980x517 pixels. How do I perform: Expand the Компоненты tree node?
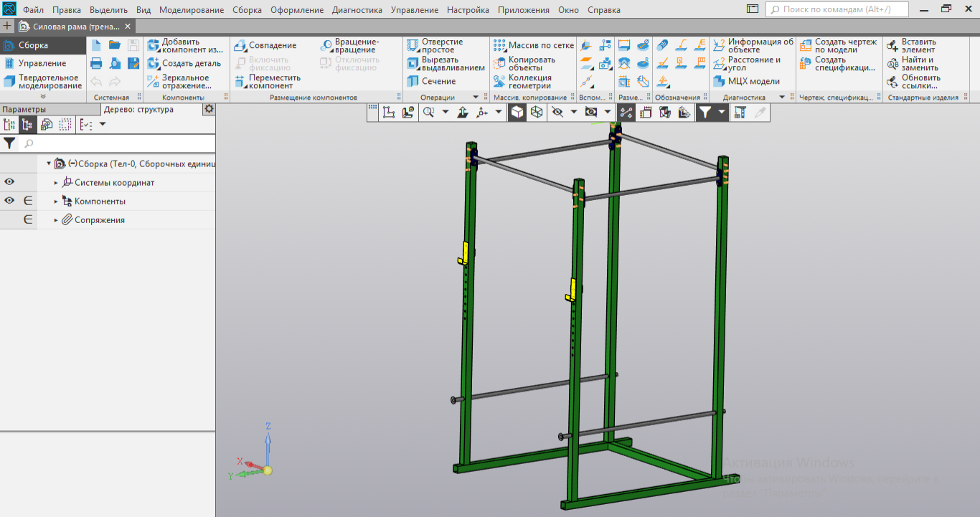point(57,201)
